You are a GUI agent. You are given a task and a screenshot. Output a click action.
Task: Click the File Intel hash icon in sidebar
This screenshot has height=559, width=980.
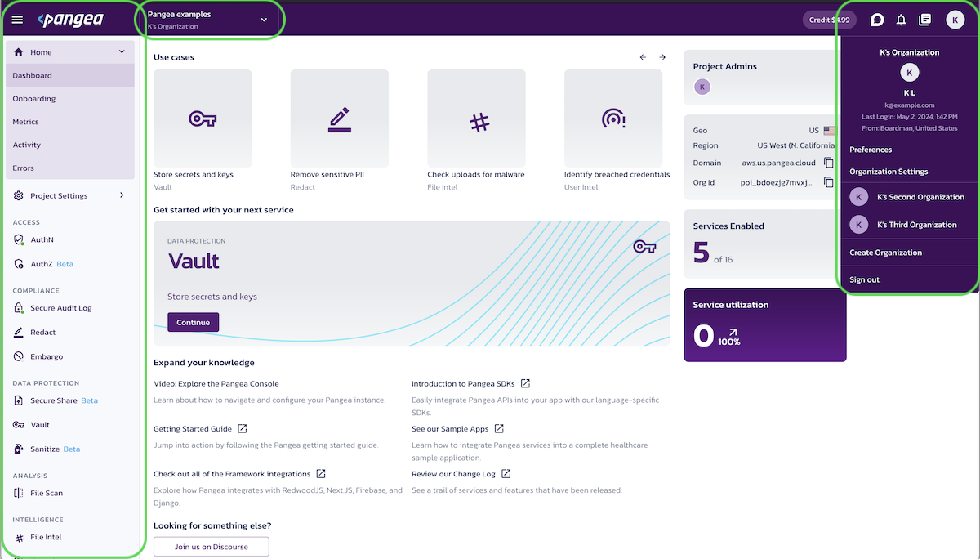[19, 537]
